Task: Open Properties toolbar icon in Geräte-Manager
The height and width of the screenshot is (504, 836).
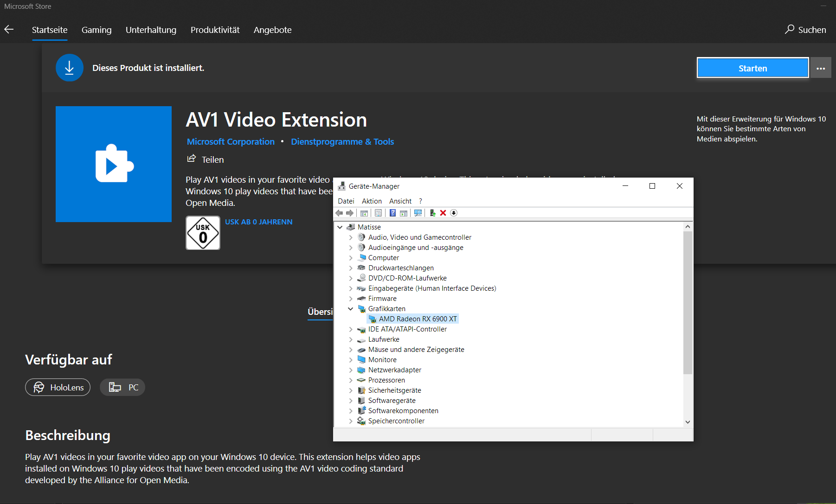Action: pyautogui.click(x=379, y=213)
